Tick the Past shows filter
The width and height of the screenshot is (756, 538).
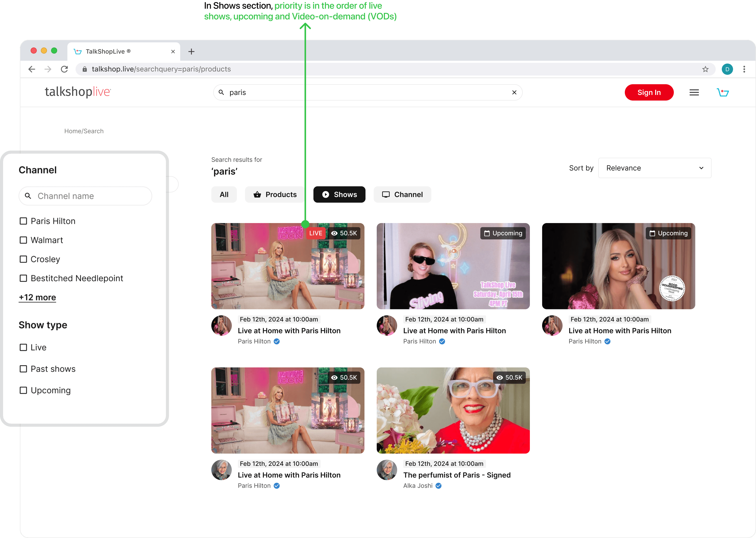tap(23, 369)
